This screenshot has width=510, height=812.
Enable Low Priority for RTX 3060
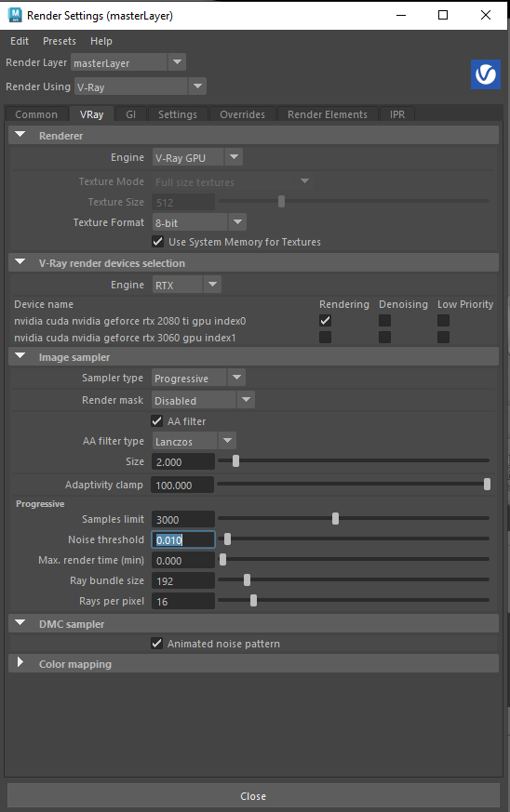[x=443, y=338]
